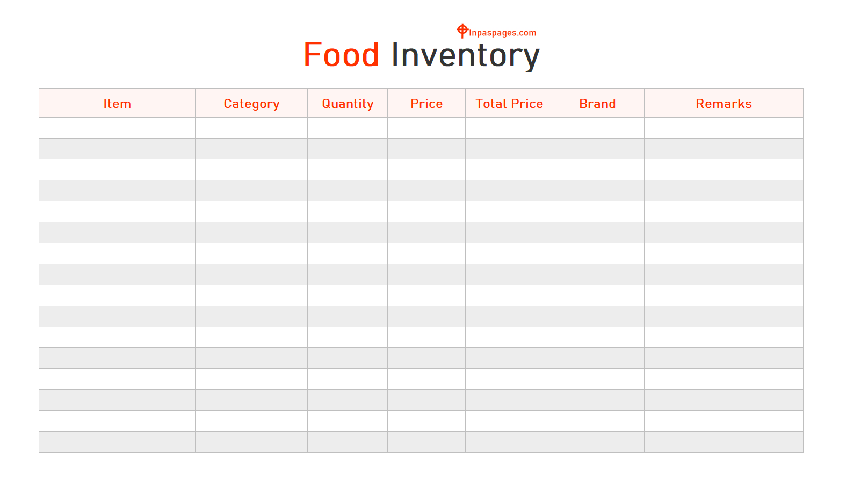The height and width of the screenshot is (493, 868).
Task: Click the last row cell under Item
Action: pyautogui.click(x=117, y=442)
